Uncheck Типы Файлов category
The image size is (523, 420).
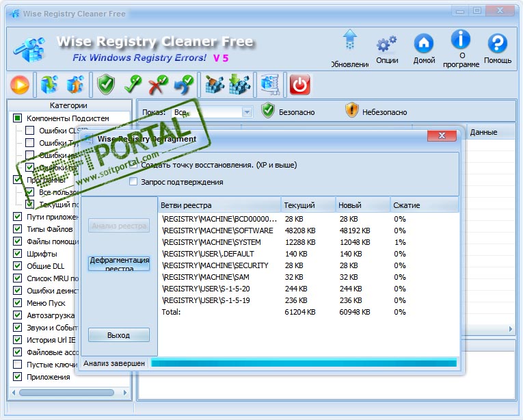tap(17, 229)
